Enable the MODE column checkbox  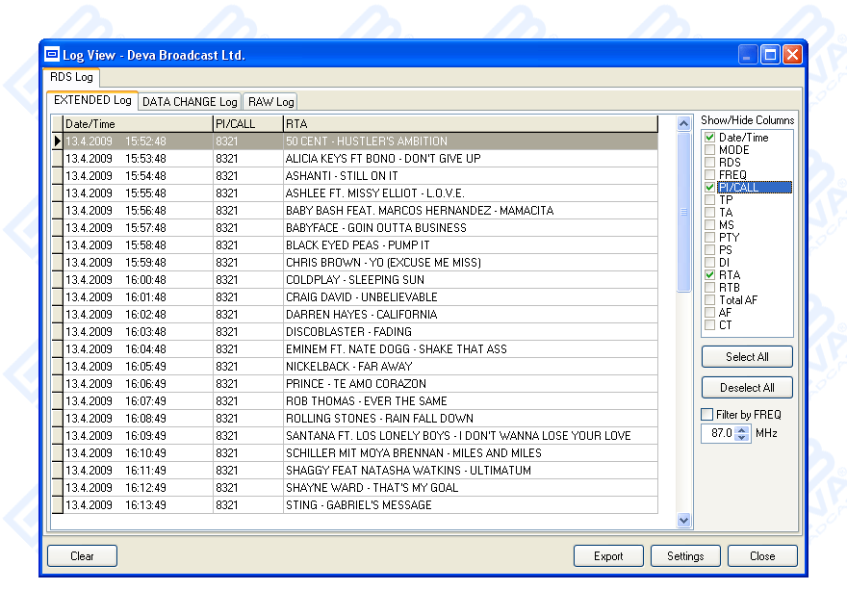710,150
